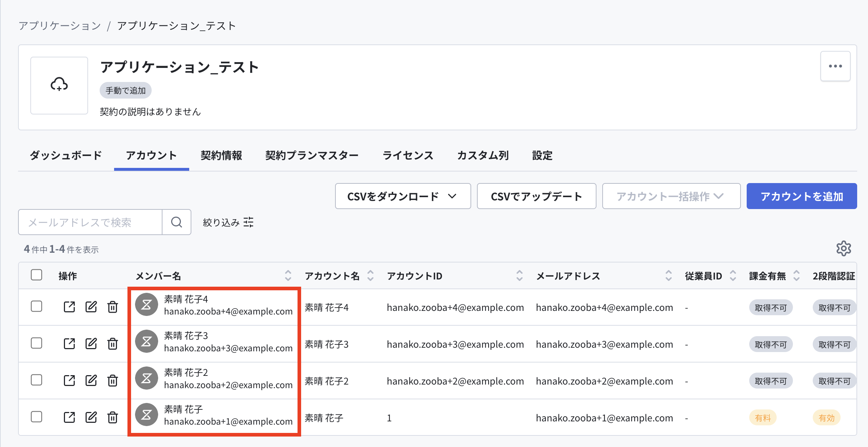Image resolution: width=868 pixels, height=447 pixels.
Task: Sort by 課金有無 column
Action: click(x=797, y=275)
